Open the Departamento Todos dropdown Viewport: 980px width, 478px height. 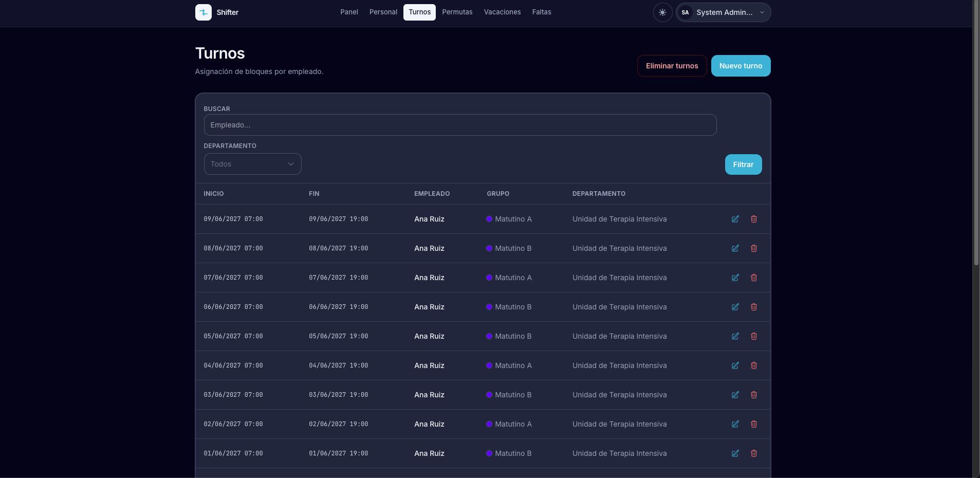click(x=252, y=164)
